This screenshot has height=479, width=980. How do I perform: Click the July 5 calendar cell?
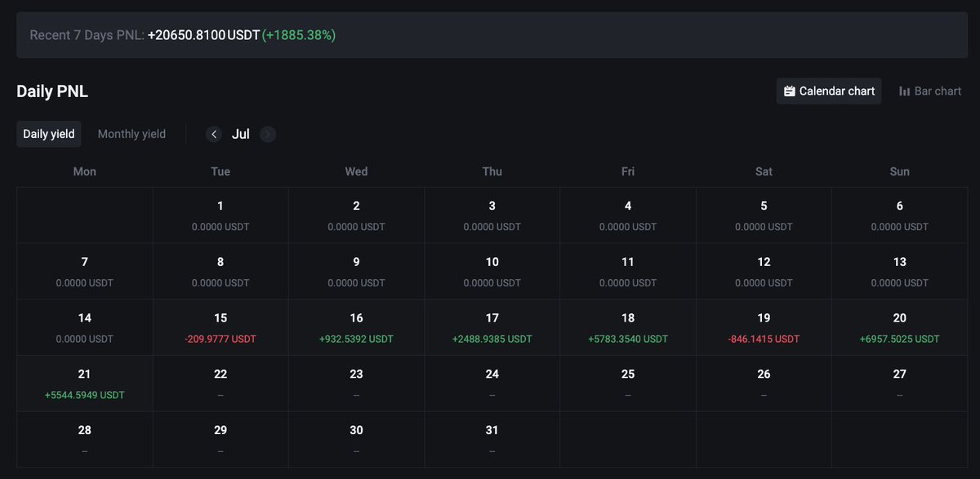(x=764, y=215)
